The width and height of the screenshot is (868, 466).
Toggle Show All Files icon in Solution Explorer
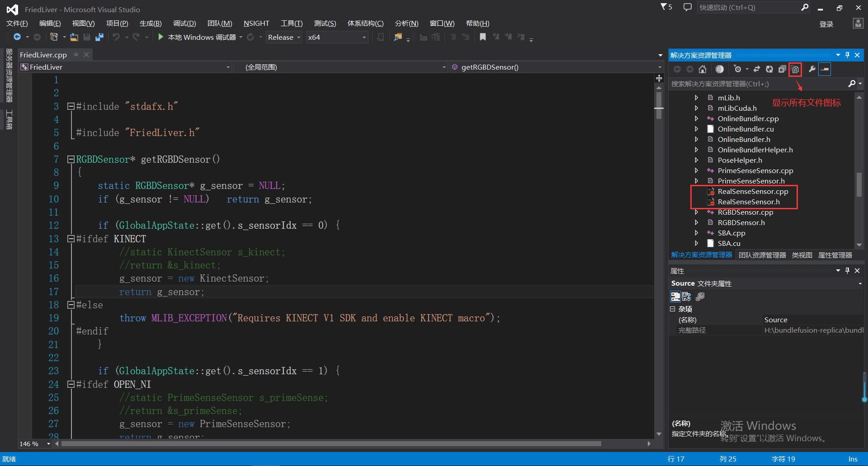[795, 70]
